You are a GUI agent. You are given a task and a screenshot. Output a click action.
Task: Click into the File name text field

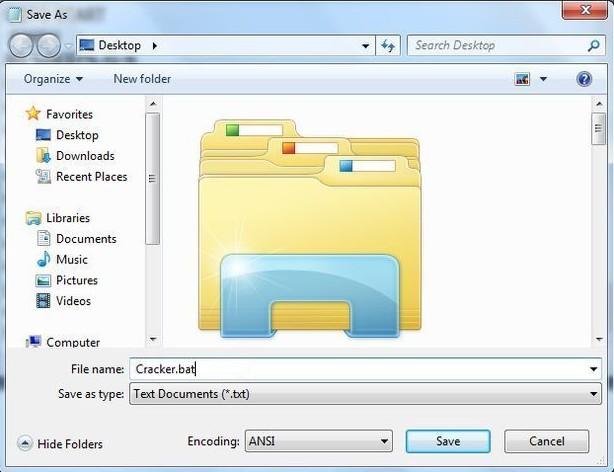(360, 369)
